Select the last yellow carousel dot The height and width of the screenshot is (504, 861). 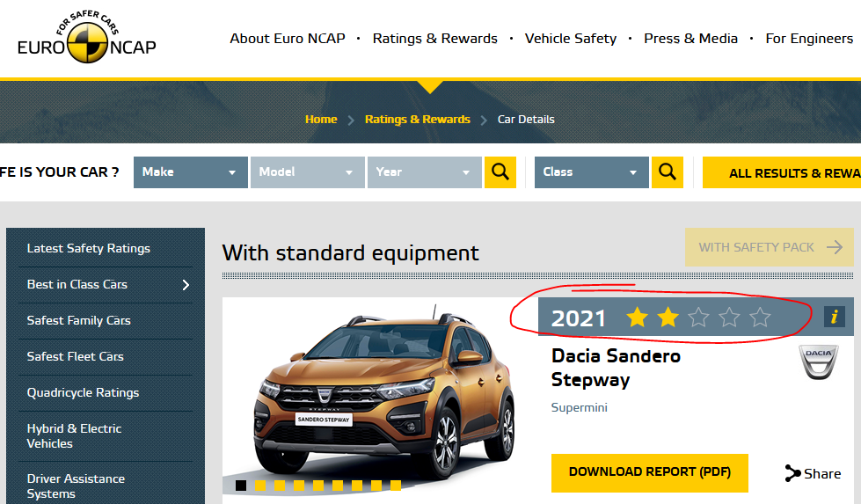pos(396,486)
